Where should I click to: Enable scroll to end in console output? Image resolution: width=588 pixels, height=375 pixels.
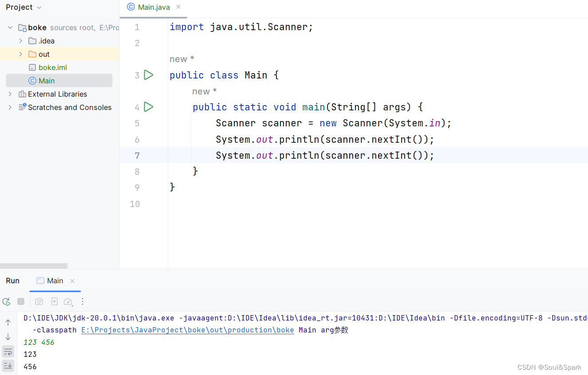point(8,365)
